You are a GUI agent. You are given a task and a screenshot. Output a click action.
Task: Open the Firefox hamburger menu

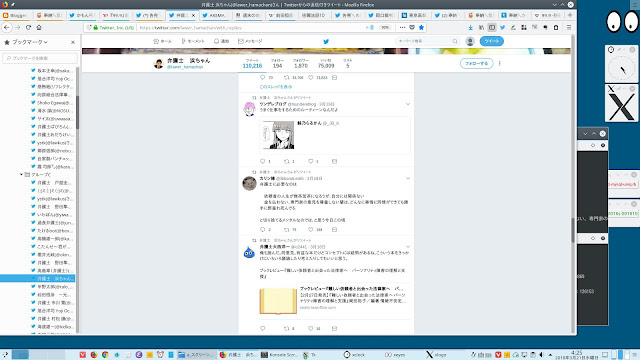569,27
